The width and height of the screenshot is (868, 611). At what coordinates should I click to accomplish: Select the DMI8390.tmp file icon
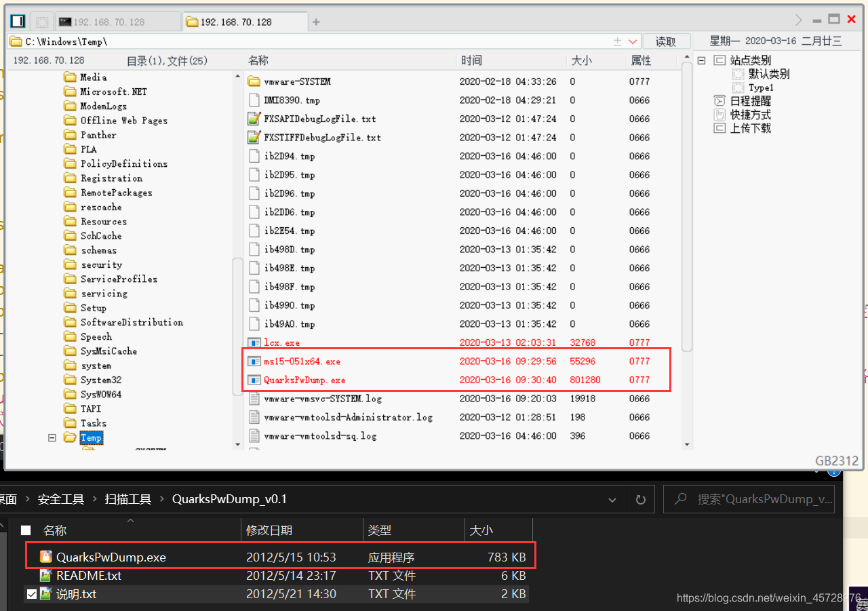coord(254,100)
